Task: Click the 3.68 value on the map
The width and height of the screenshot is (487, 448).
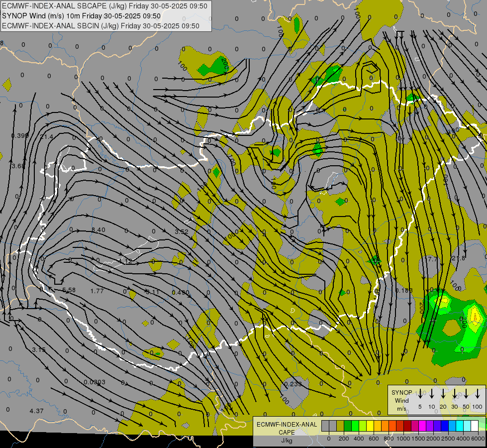Action: pyautogui.click(x=18, y=166)
